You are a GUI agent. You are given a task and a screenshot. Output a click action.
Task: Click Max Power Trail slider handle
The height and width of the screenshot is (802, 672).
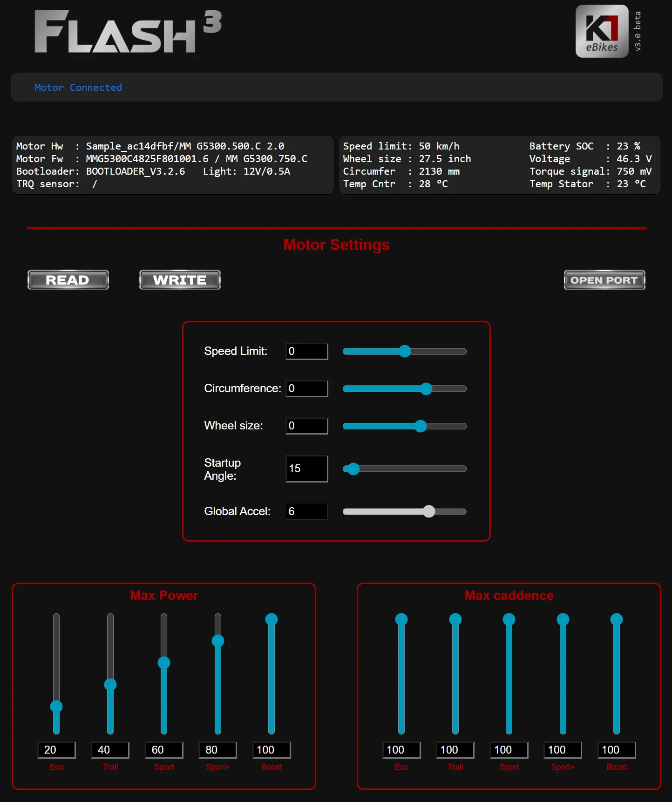110,685
